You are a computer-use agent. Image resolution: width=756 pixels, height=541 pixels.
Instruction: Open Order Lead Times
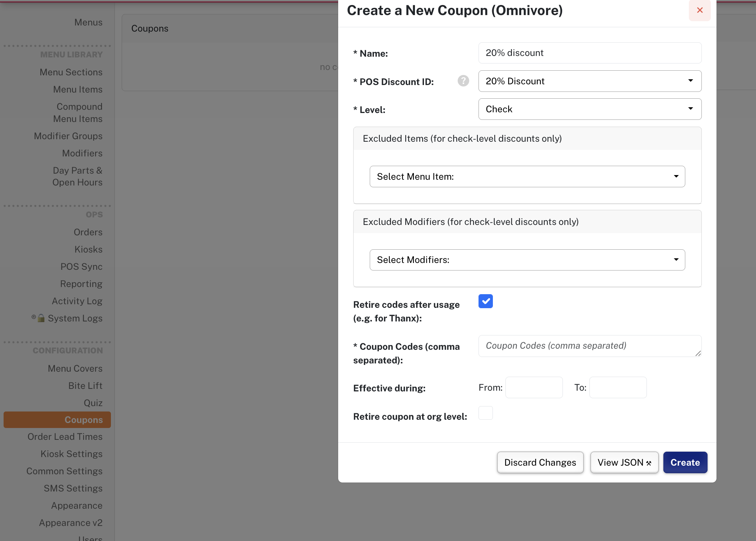point(65,437)
